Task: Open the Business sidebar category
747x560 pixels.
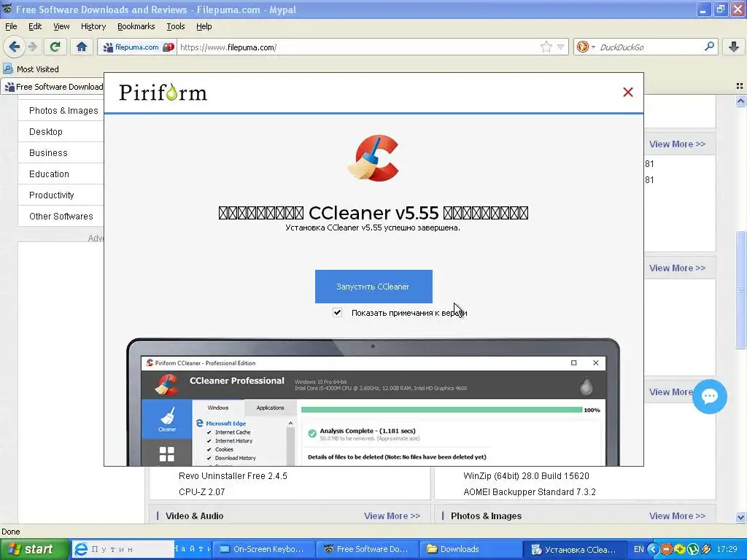Action: tap(48, 153)
